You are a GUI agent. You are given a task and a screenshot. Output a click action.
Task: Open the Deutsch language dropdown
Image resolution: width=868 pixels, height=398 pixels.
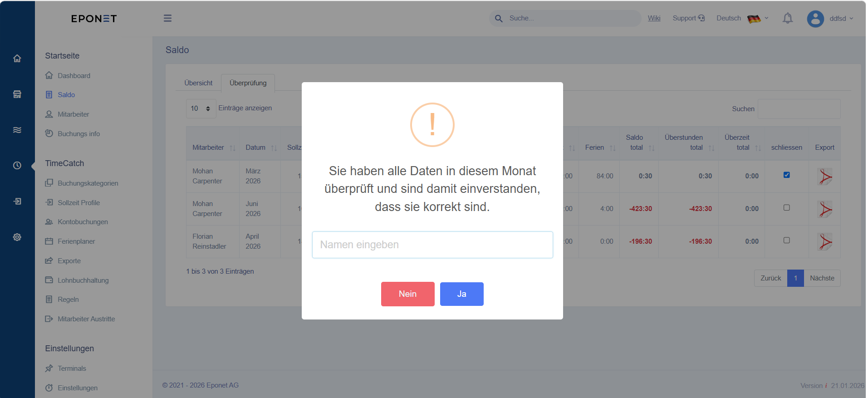tap(742, 19)
